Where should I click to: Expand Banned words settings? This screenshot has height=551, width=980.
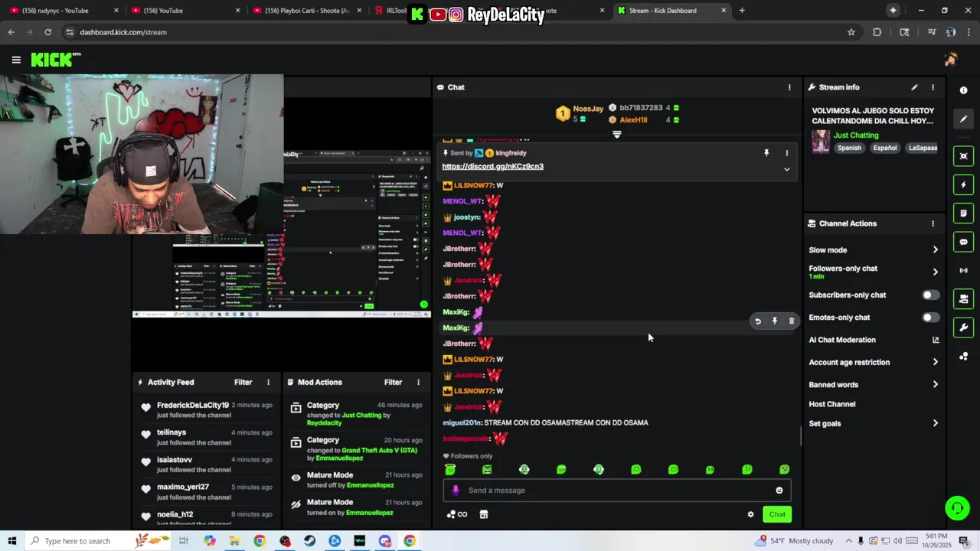pyautogui.click(x=935, y=385)
